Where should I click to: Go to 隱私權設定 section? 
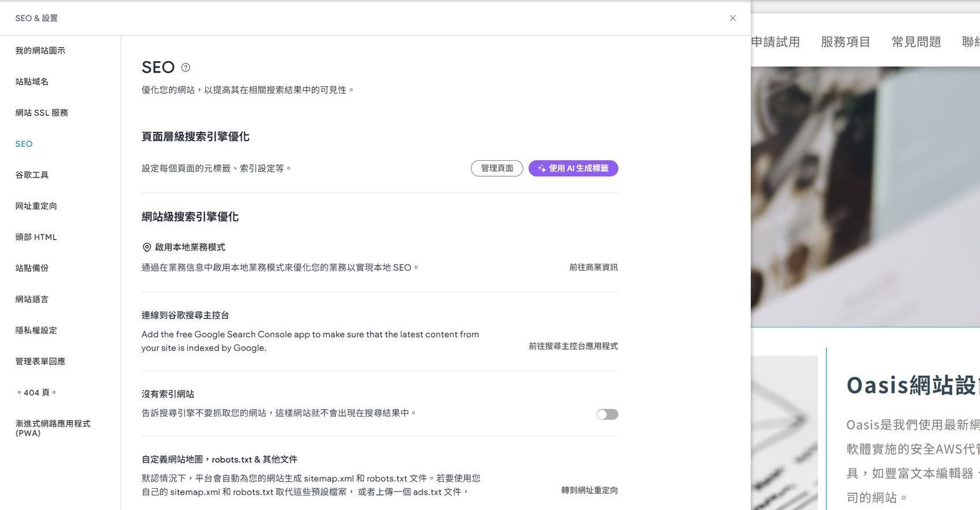point(36,331)
